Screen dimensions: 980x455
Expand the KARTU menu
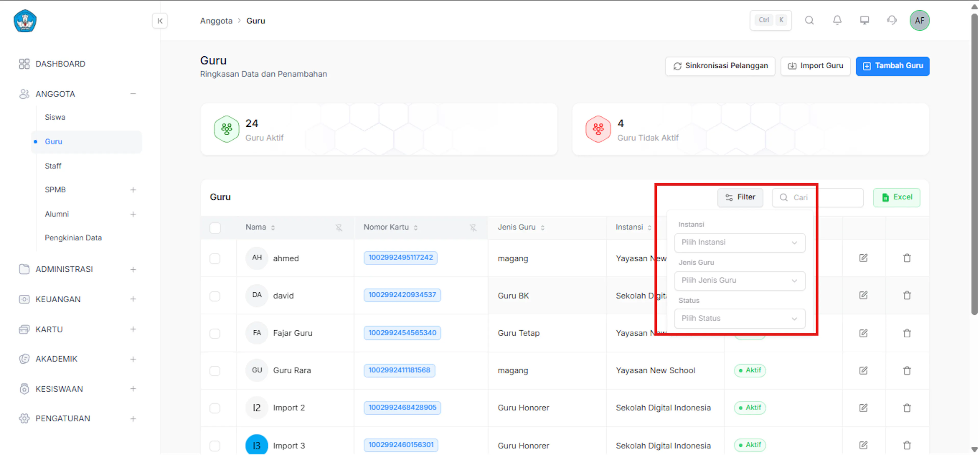[133, 329]
